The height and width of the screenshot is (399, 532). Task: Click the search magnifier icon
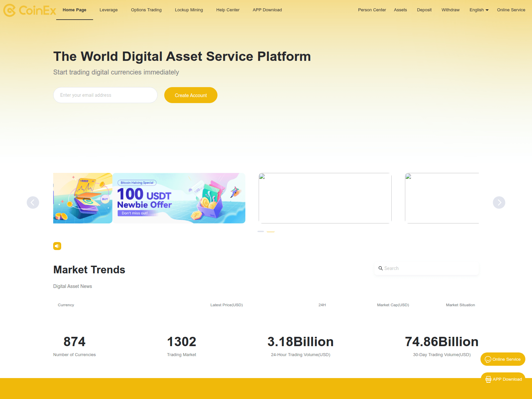point(381,268)
